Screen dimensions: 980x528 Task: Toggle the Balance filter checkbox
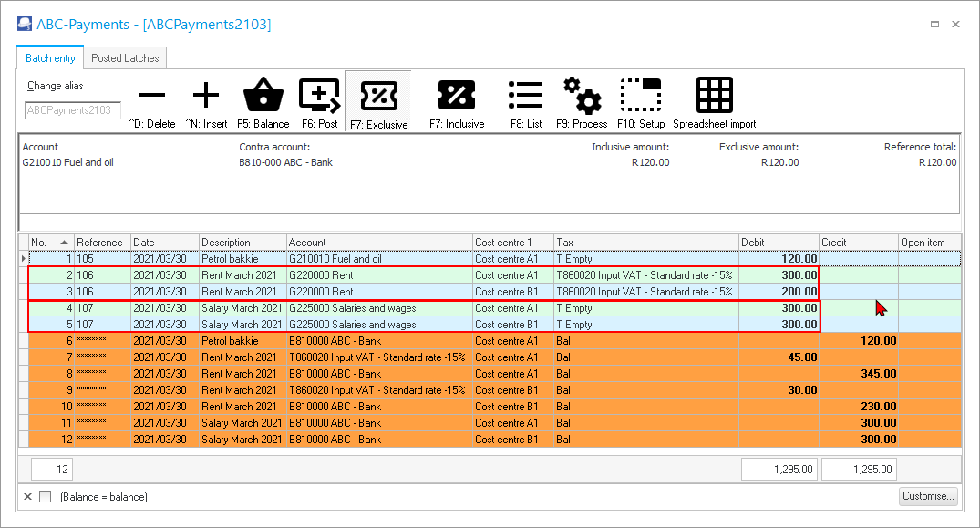point(46,497)
